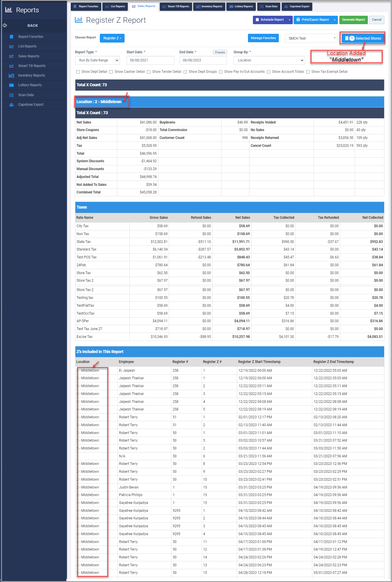Select the Lottery Reports tab
Screen dimensions: 392x582
coord(241,6)
